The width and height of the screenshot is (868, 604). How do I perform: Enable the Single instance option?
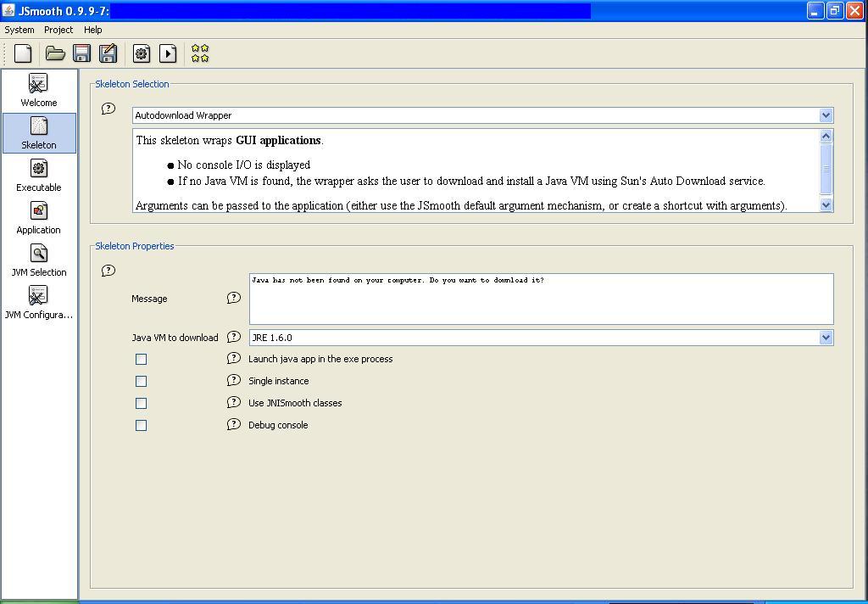pos(141,381)
